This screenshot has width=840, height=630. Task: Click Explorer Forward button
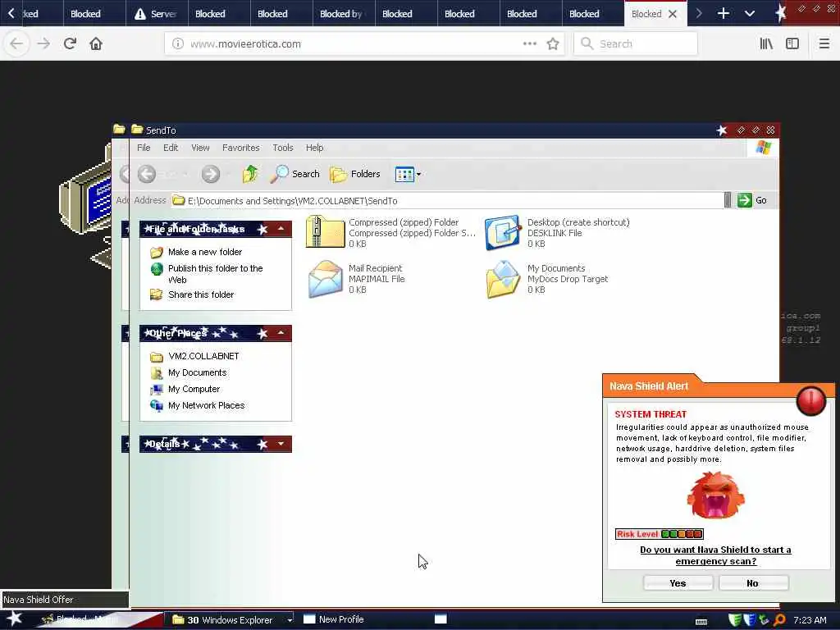pyautogui.click(x=211, y=174)
